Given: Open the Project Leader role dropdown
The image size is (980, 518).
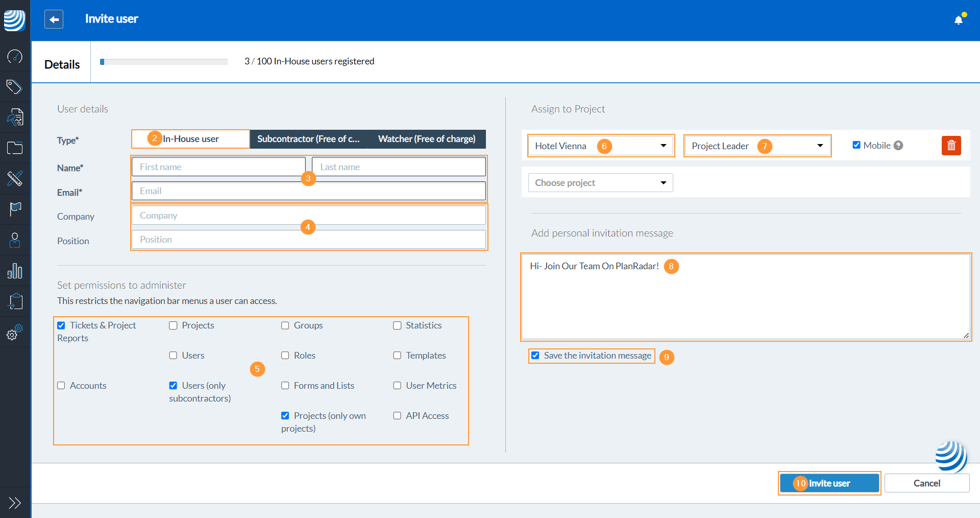Looking at the screenshot, I should [757, 146].
